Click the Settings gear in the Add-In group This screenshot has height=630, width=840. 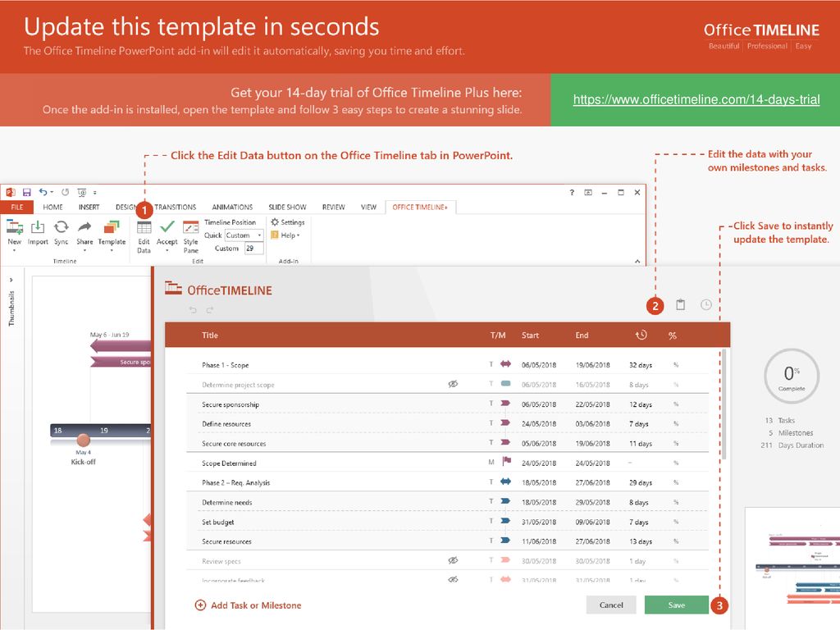pyautogui.click(x=275, y=221)
